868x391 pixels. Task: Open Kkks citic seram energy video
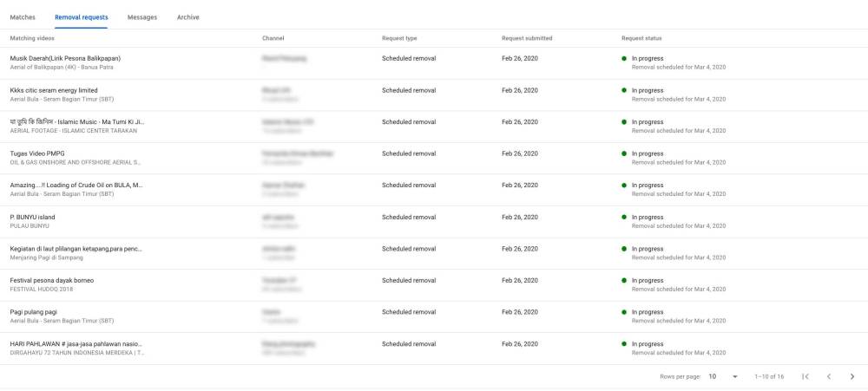click(x=54, y=90)
